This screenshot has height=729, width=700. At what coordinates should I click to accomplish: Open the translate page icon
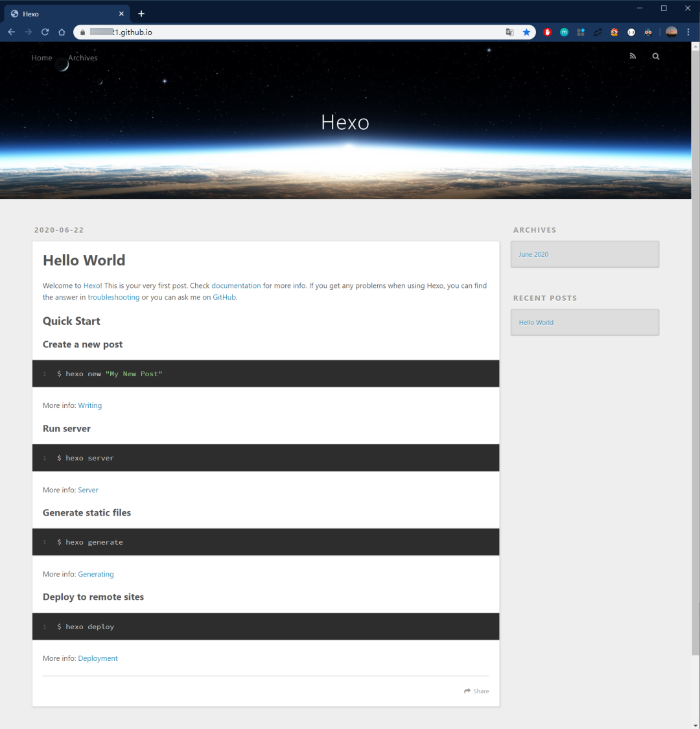509,32
